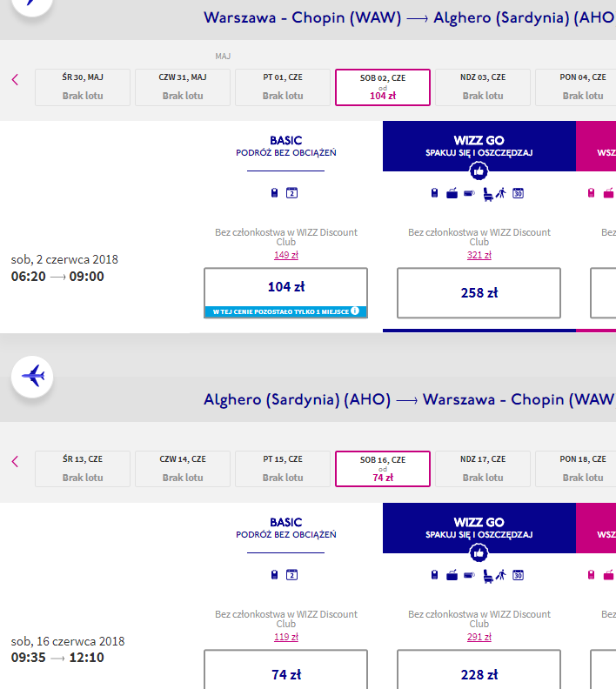Click seat selection icon in outbound WIZZ GO
The width and height of the screenshot is (616, 689).
(488, 193)
